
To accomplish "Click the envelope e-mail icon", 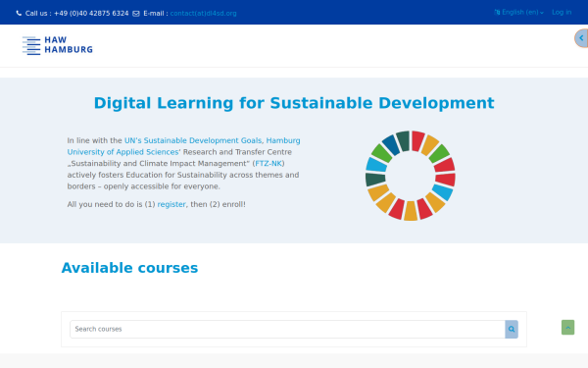I will click(136, 14).
